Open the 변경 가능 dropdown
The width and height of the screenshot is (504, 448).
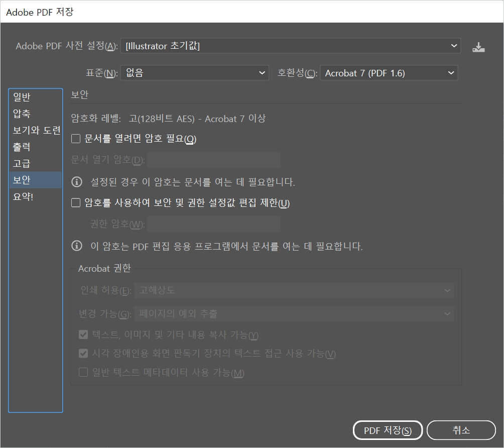pos(294,313)
